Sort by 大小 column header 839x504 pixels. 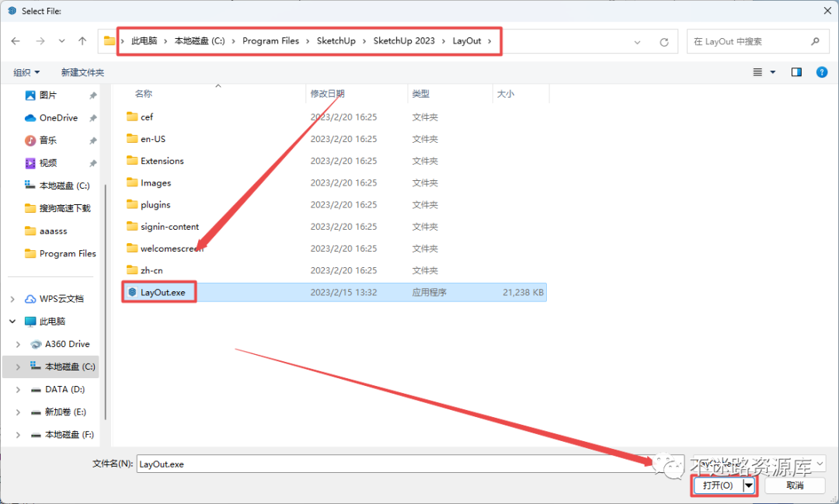pos(506,94)
